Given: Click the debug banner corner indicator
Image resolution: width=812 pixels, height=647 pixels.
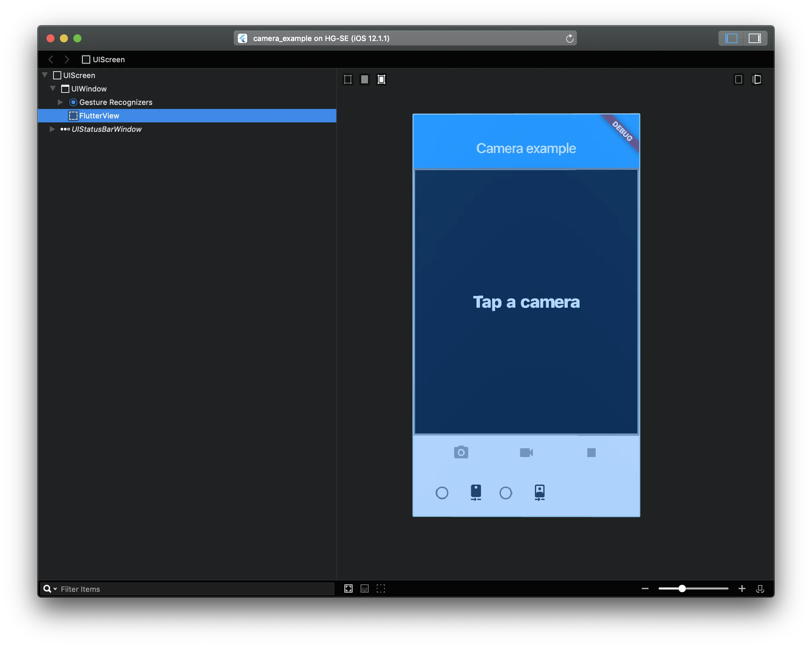Looking at the screenshot, I should point(621,132).
